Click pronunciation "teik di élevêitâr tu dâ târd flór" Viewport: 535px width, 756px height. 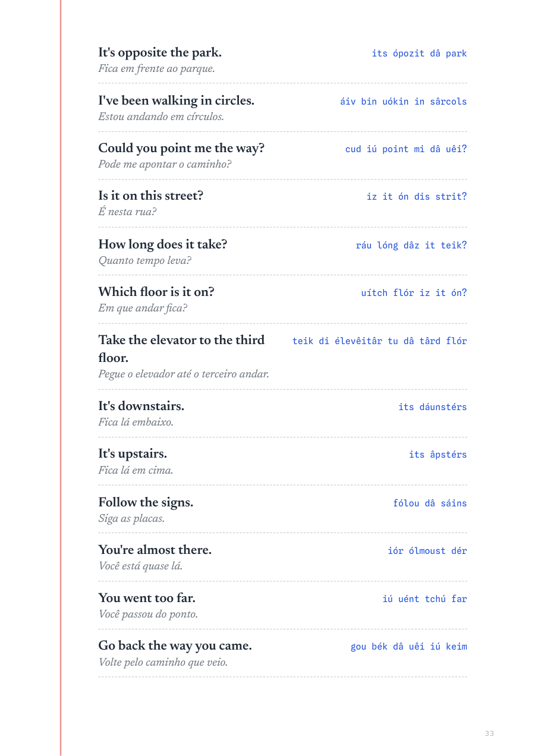coord(379,341)
